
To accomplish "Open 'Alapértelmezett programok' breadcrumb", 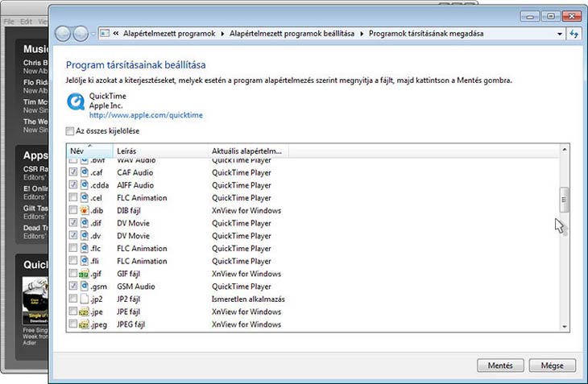I will click(x=169, y=34).
